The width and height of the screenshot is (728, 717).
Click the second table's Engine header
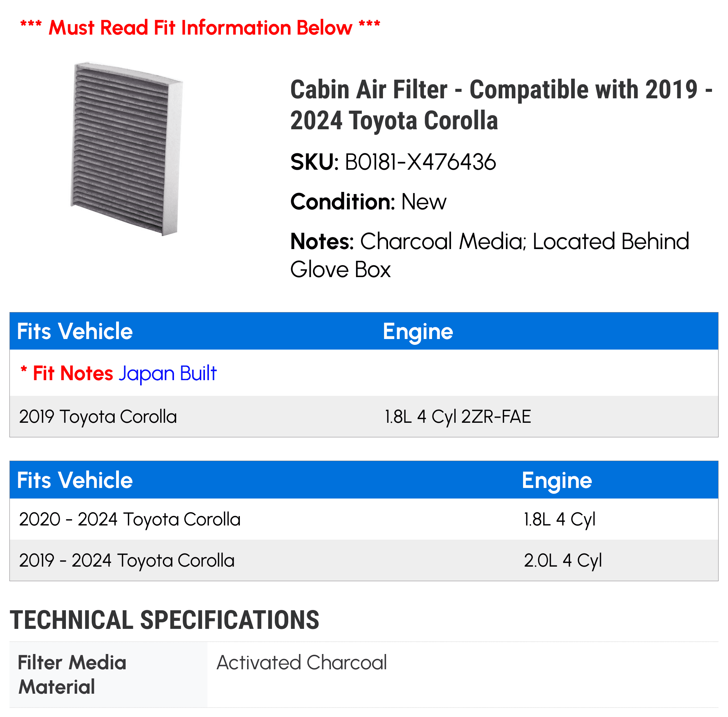(x=557, y=481)
